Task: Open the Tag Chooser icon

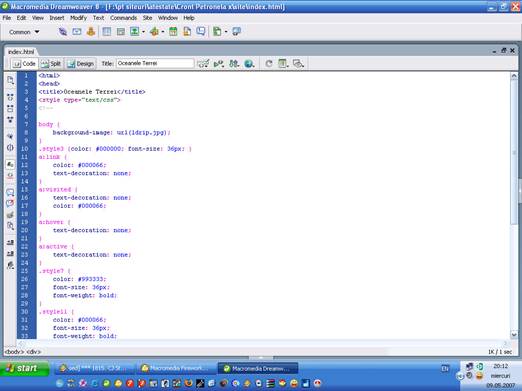Action: (x=236, y=32)
